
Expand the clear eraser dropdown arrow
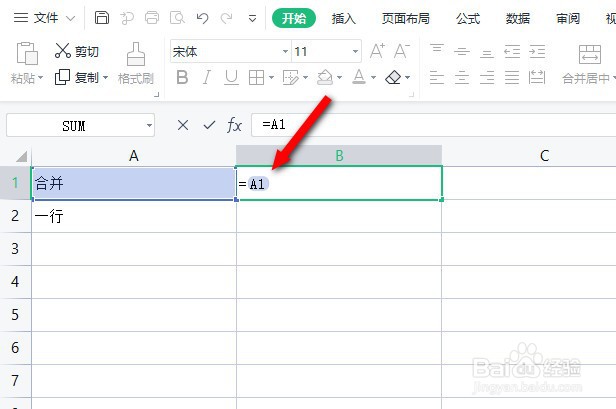(407, 77)
